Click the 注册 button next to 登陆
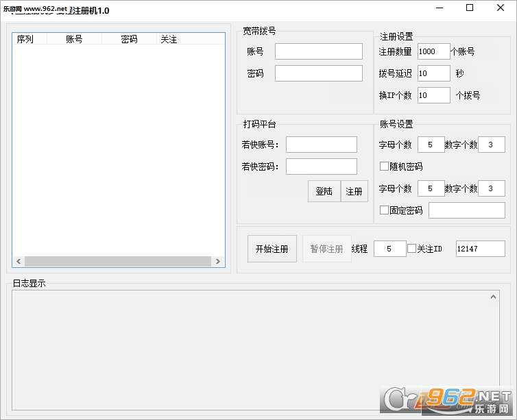This screenshot has height=420, width=517. click(x=354, y=191)
